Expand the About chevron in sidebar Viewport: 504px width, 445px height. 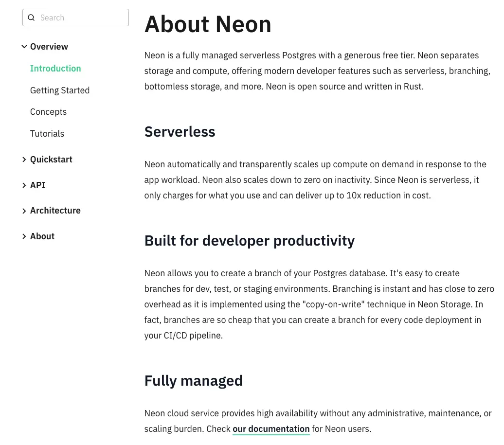click(x=24, y=236)
